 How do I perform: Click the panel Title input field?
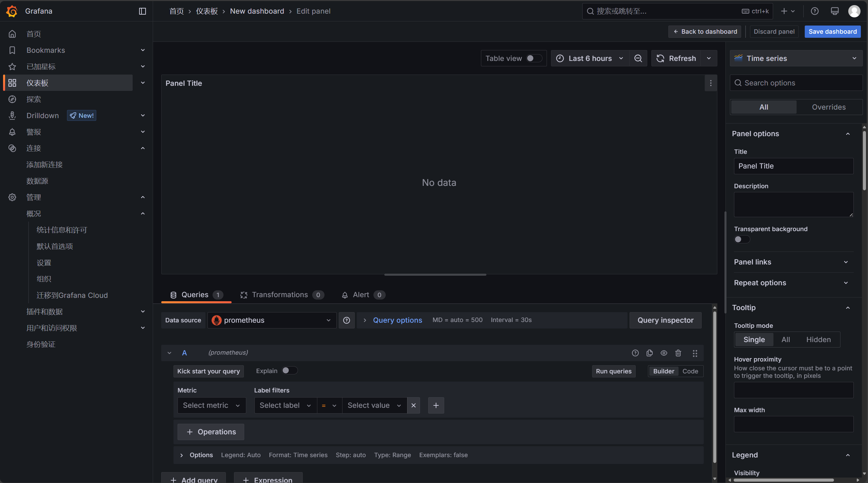(x=794, y=166)
